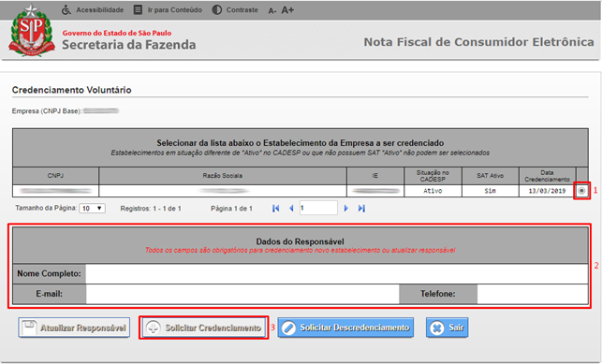602x364 pixels.
Task: Click Nota Fiscal de Consumidor Eletrônica title
Action: point(478,42)
